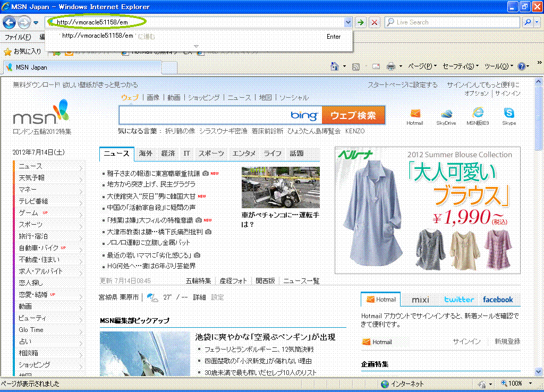The height and width of the screenshot is (392, 544).
Task: Click the green Go arrow button
Action: [x=361, y=22]
